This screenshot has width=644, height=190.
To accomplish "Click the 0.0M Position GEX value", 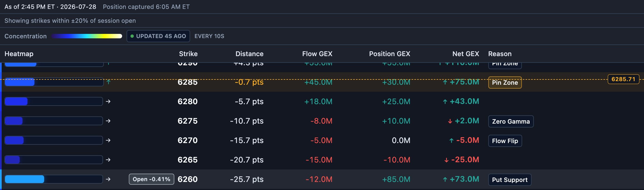I will (401, 141).
